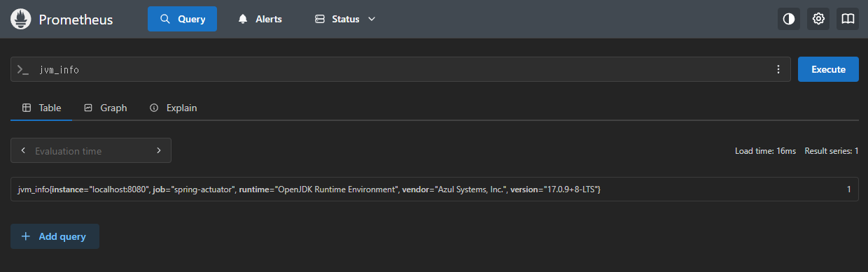Toggle the dark/light theme icon
Screen dimensions: 868x272
789,19
